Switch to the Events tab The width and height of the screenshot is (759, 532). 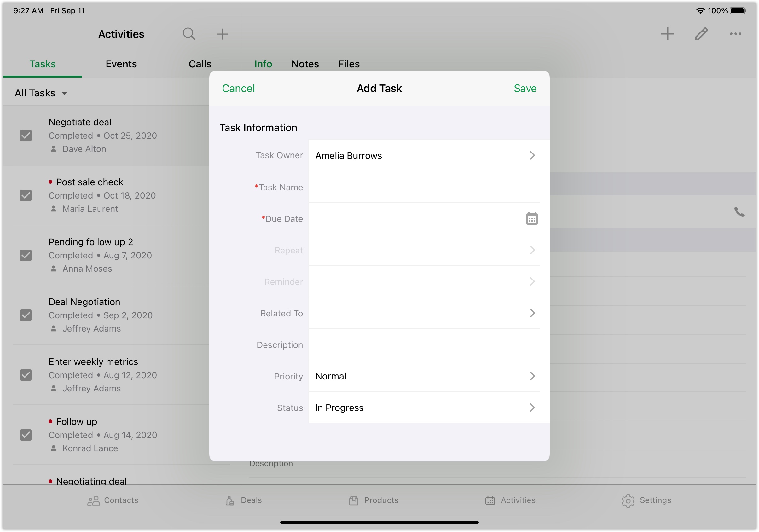coord(121,64)
